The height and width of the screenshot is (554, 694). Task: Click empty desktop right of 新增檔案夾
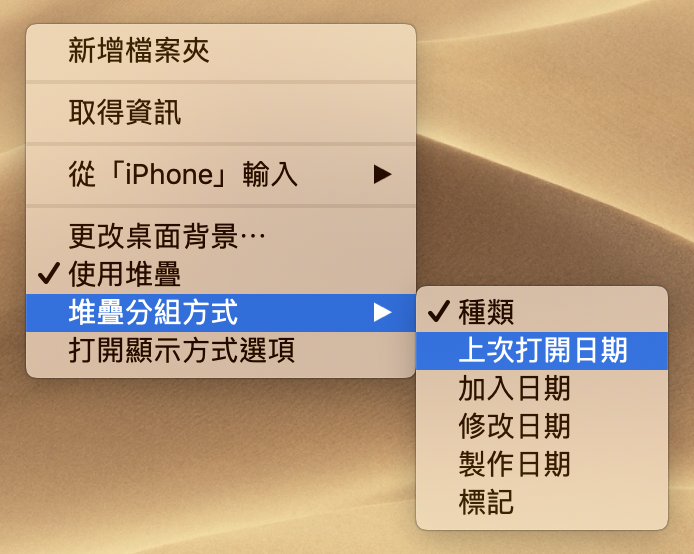pos(553,51)
